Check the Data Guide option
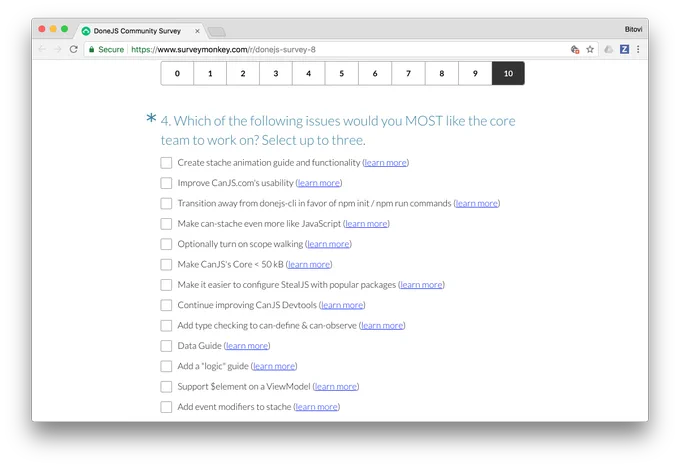This screenshot has width=680, height=467. (x=166, y=346)
